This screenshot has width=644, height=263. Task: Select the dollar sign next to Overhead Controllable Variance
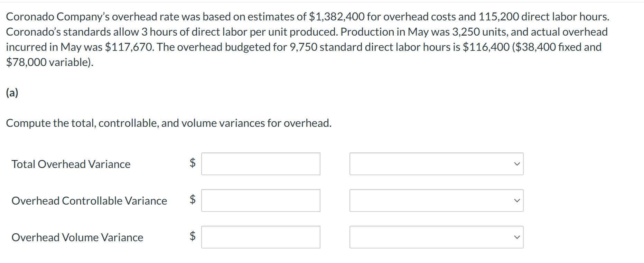193,200
